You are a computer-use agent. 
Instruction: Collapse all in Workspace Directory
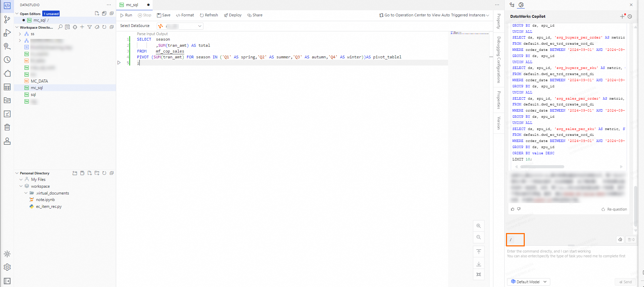(x=111, y=27)
